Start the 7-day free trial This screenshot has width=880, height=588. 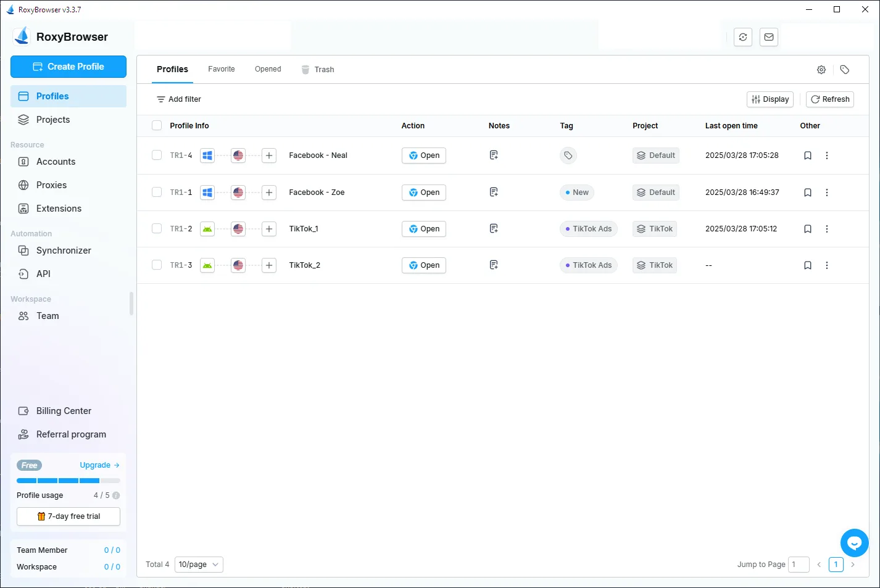point(68,516)
